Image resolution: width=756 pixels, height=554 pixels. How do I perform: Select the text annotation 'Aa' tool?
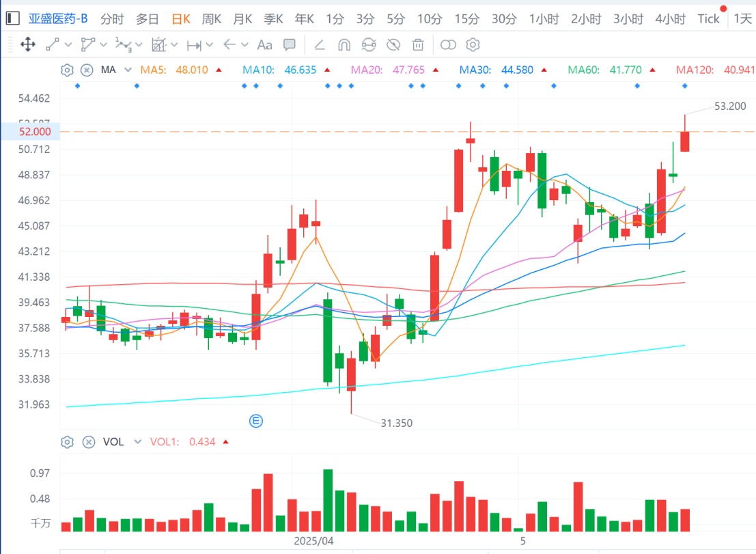(264, 45)
